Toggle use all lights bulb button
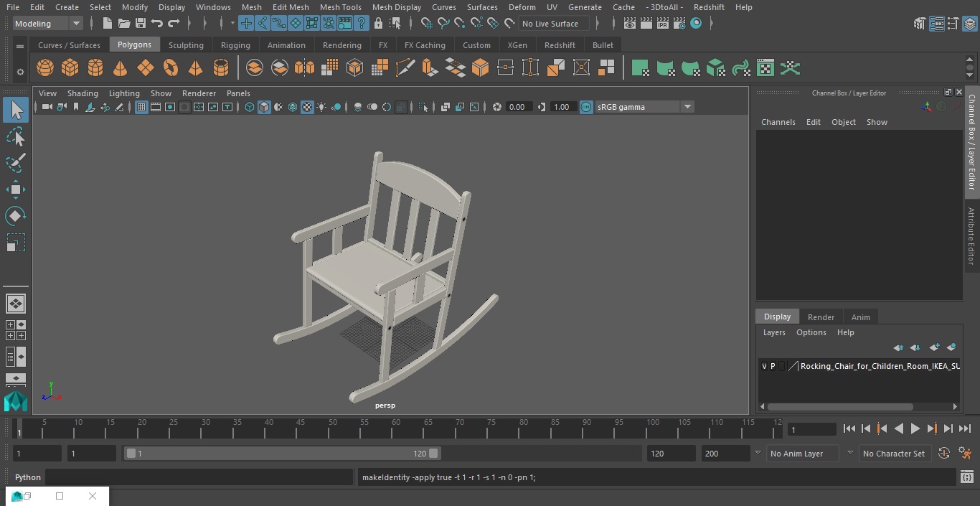 tap(321, 107)
